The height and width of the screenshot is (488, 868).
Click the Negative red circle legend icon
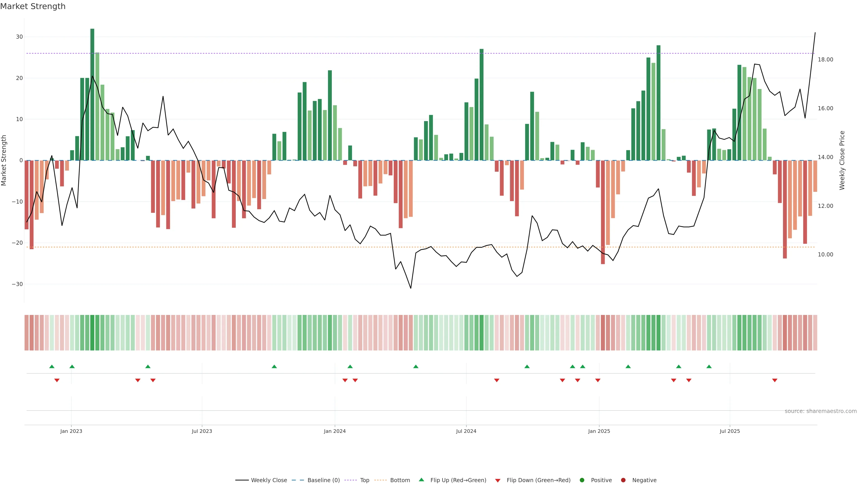pos(623,480)
